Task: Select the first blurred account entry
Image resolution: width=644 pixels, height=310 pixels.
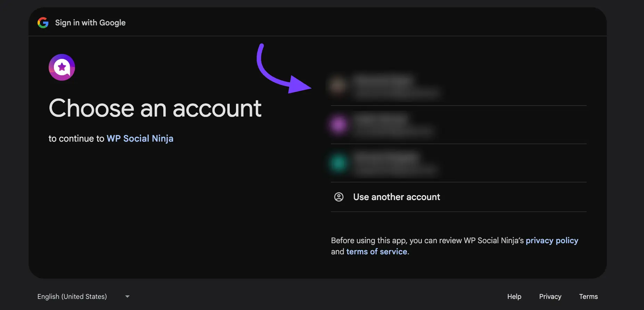Action: click(x=458, y=86)
